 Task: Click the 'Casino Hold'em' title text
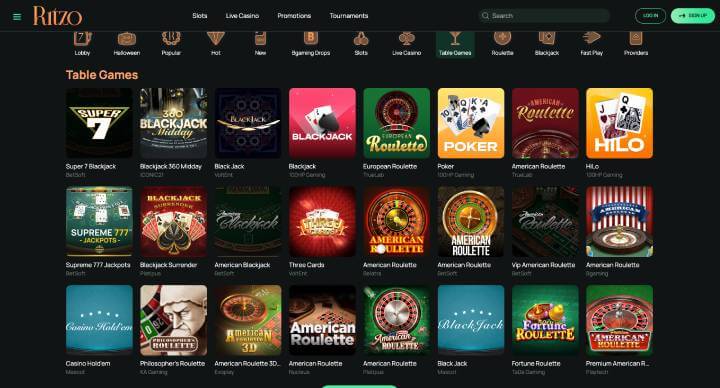pyautogui.click(x=88, y=363)
